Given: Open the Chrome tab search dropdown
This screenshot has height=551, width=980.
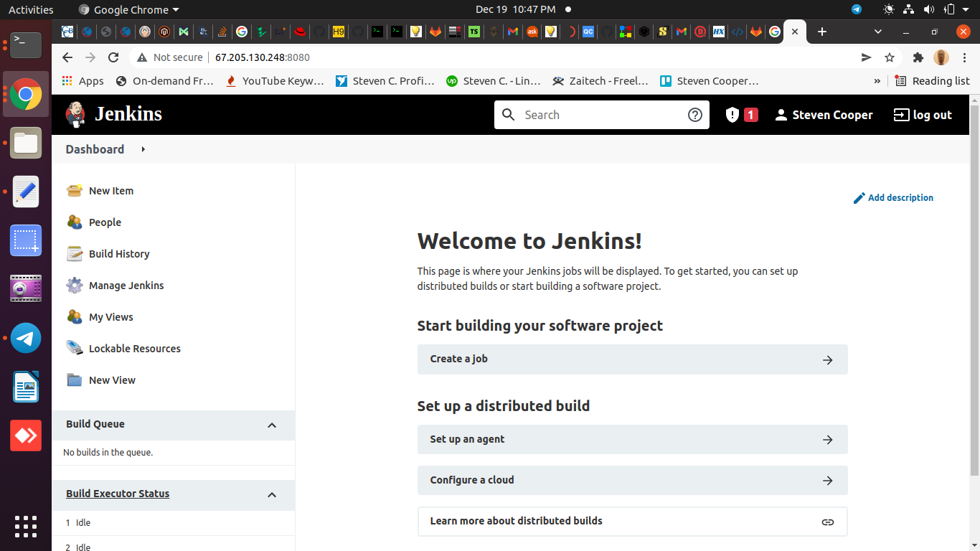Looking at the screenshot, I should coord(878,32).
